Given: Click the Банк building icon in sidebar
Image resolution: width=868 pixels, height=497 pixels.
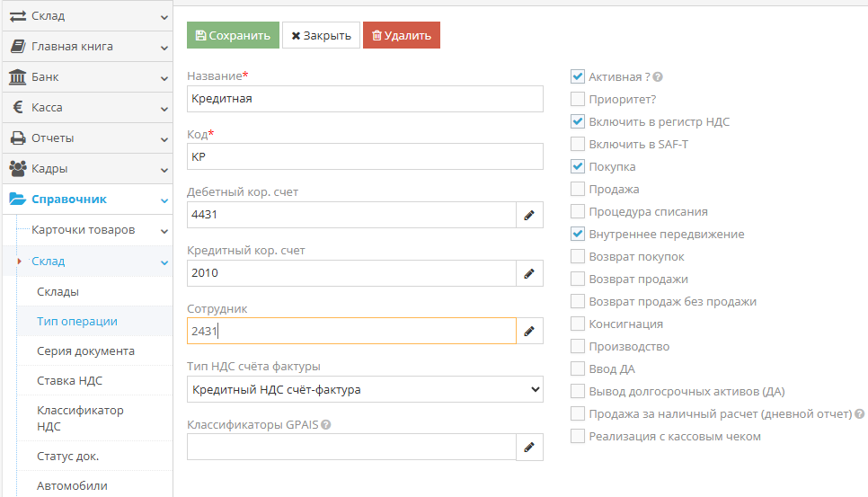Looking at the screenshot, I should click(x=17, y=77).
